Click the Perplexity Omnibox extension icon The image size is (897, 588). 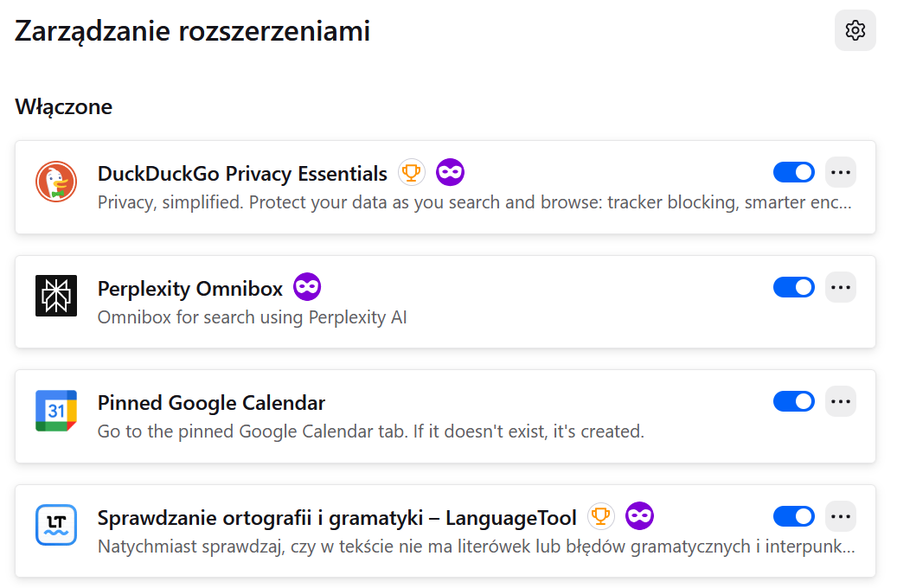tap(55, 297)
